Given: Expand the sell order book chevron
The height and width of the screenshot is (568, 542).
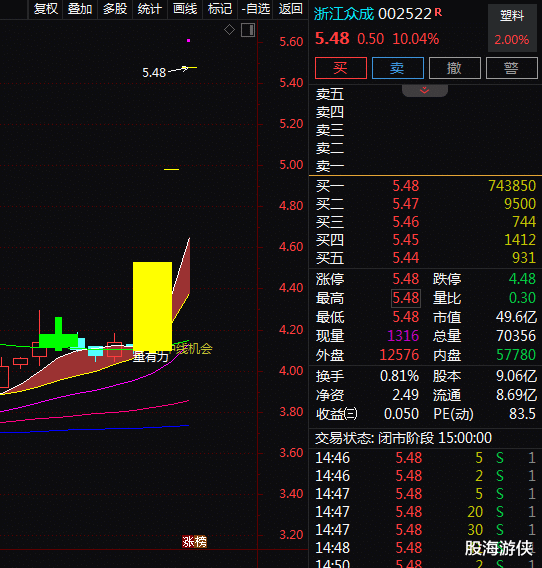Looking at the screenshot, I should coord(425,91).
